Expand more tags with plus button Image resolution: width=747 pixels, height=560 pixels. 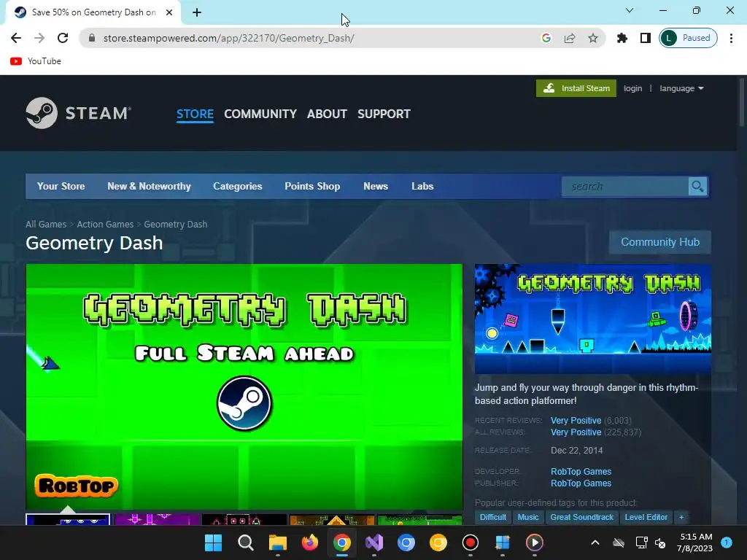(681, 517)
